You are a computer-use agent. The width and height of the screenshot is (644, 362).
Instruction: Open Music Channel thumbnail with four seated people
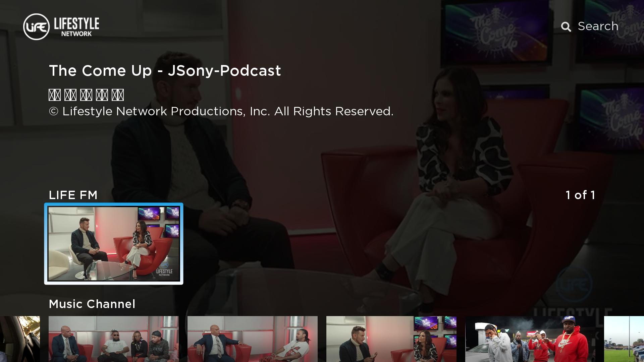click(114, 339)
